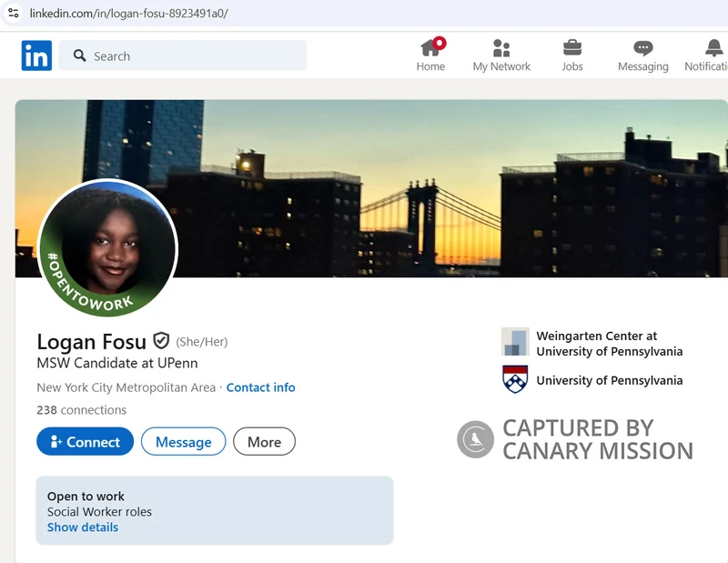Image resolution: width=728 pixels, height=563 pixels.
Task: Click the Message button
Action: tap(184, 441)
